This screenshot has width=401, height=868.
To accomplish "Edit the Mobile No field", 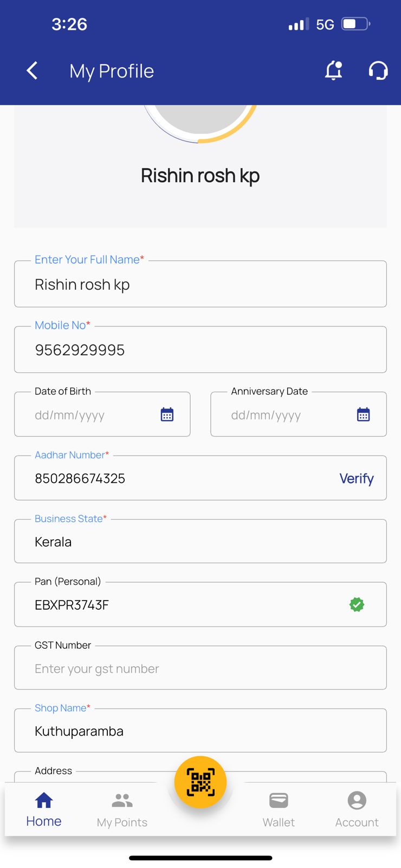I will tap(200, 350).
